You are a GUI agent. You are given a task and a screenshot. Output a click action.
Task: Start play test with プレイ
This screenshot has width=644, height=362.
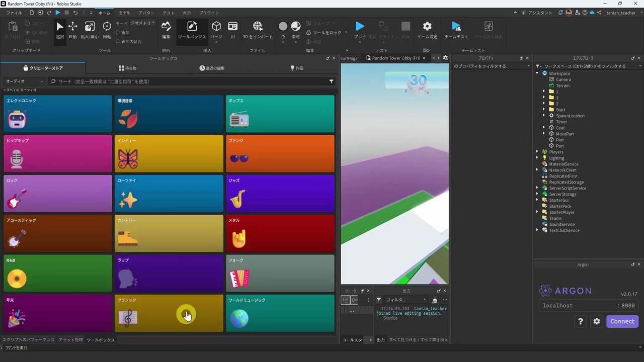pos(360,30)
